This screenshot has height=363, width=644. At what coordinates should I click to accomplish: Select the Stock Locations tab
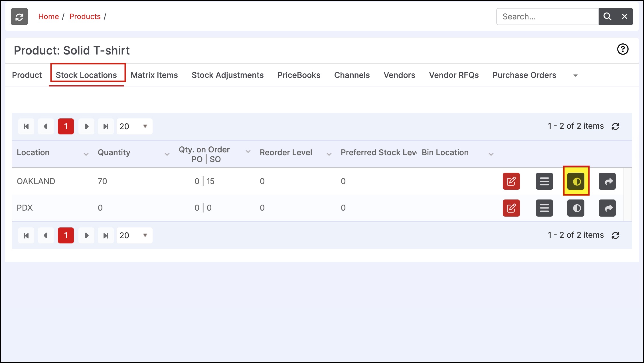point(86,75)
